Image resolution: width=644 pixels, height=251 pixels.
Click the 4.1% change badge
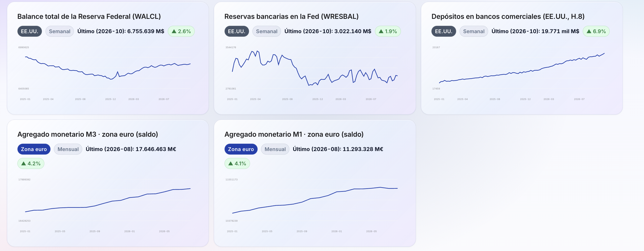237,163
